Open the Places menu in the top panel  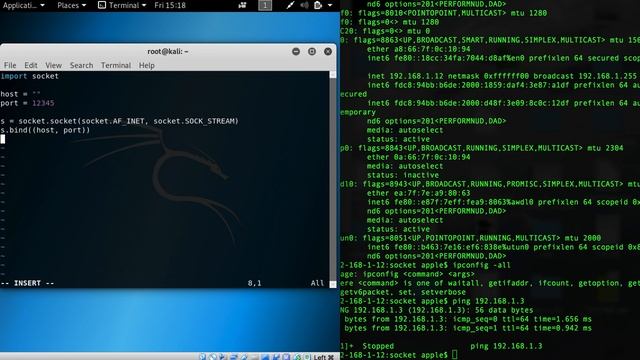coord(71,5)
